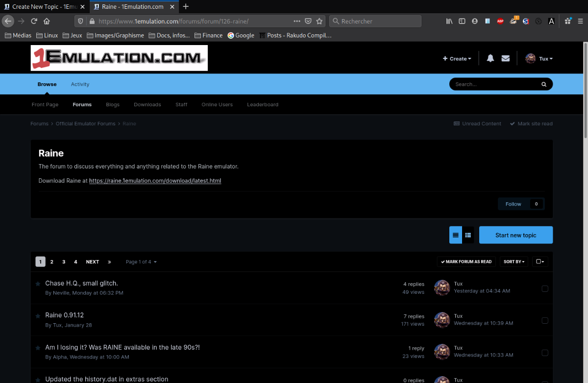
Task: Click the search magnifier icon in forum search
Action: [x=544, y=84]
